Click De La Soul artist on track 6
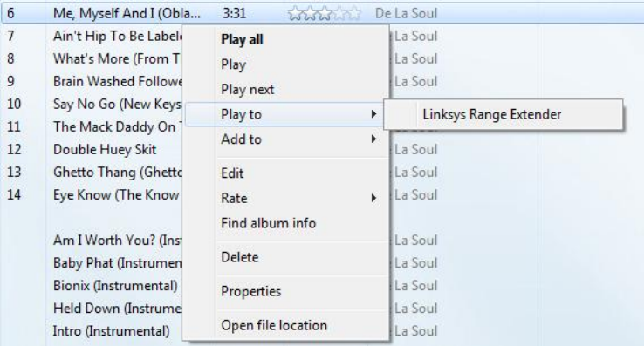This screenshot has height=346, width=644. 406,14
